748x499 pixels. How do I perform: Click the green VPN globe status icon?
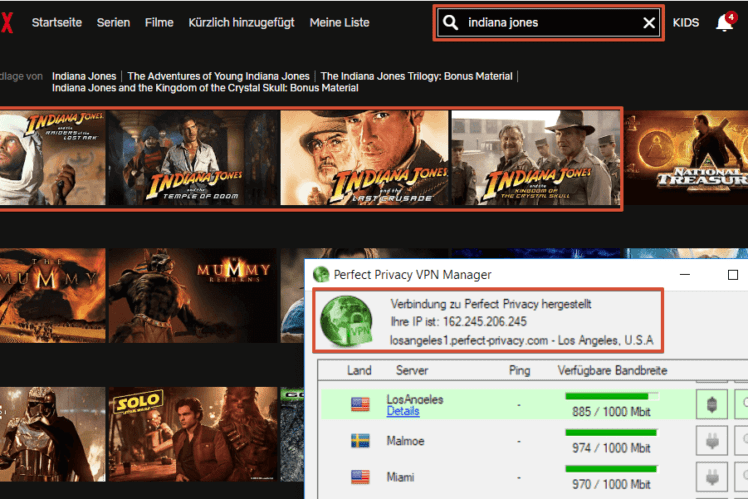point(346,321)
